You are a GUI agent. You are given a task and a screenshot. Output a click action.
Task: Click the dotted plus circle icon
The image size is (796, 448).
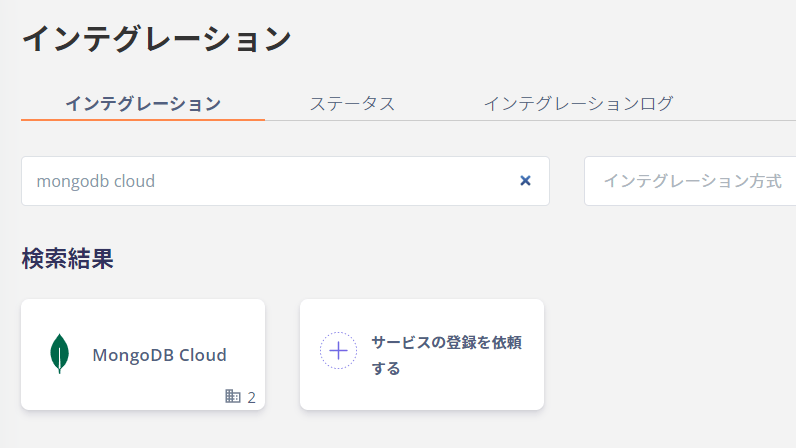338,350
